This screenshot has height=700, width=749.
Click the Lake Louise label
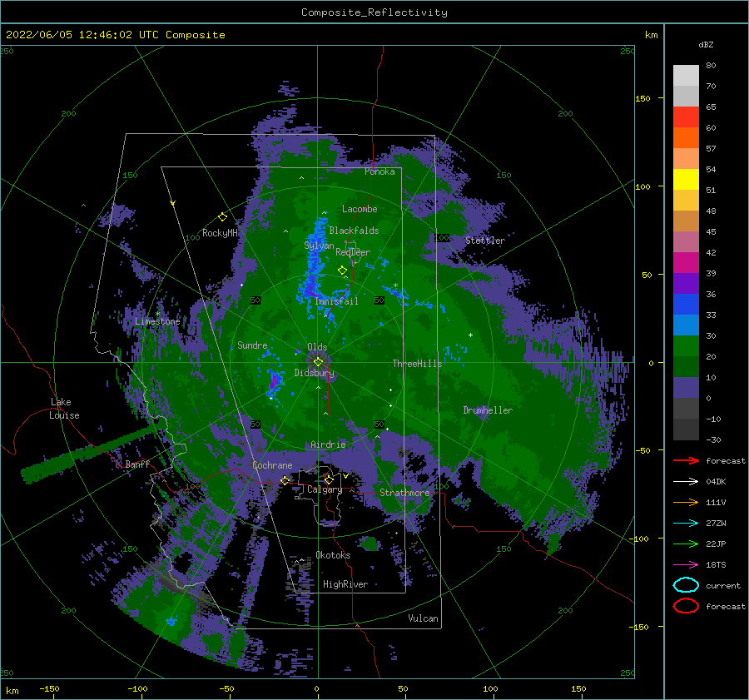pos(64,409)
